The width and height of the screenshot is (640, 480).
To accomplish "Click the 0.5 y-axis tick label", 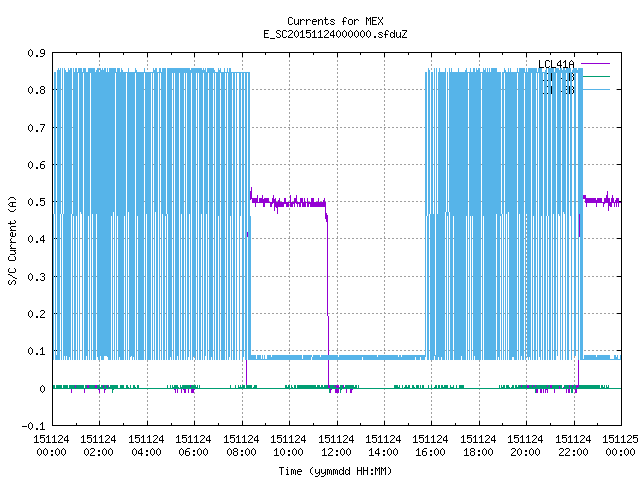I will coord(36,202).
